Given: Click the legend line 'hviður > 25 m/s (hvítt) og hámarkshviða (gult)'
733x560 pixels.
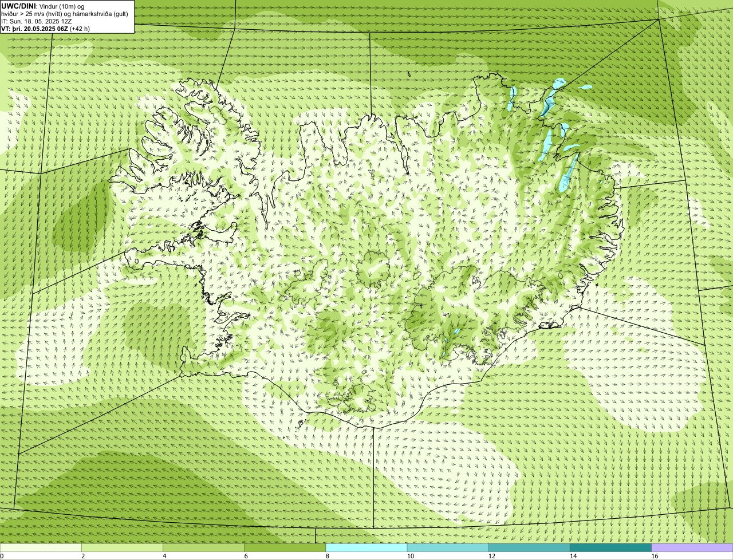Looking at the screenshot, I should pos(65,14).
